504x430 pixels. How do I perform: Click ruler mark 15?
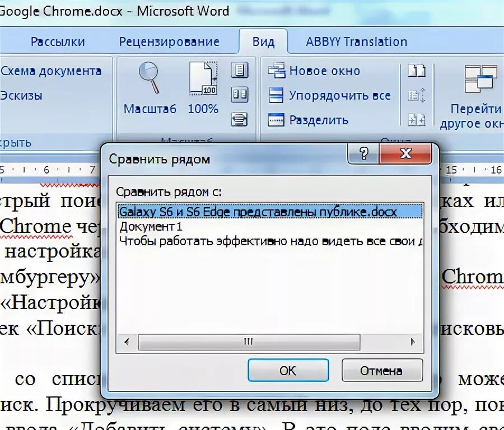point(451,170)
